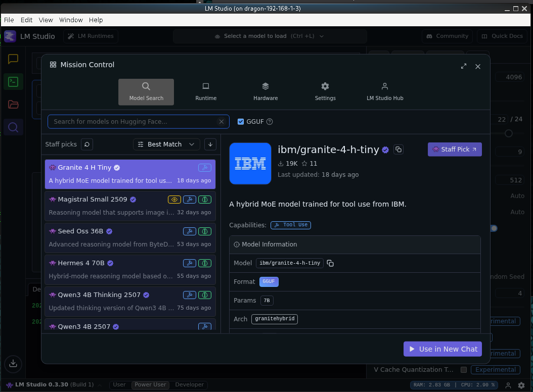Screen dimensions: 533x392
Task: Open My Models folder sidebar icon
Action: 13,105
